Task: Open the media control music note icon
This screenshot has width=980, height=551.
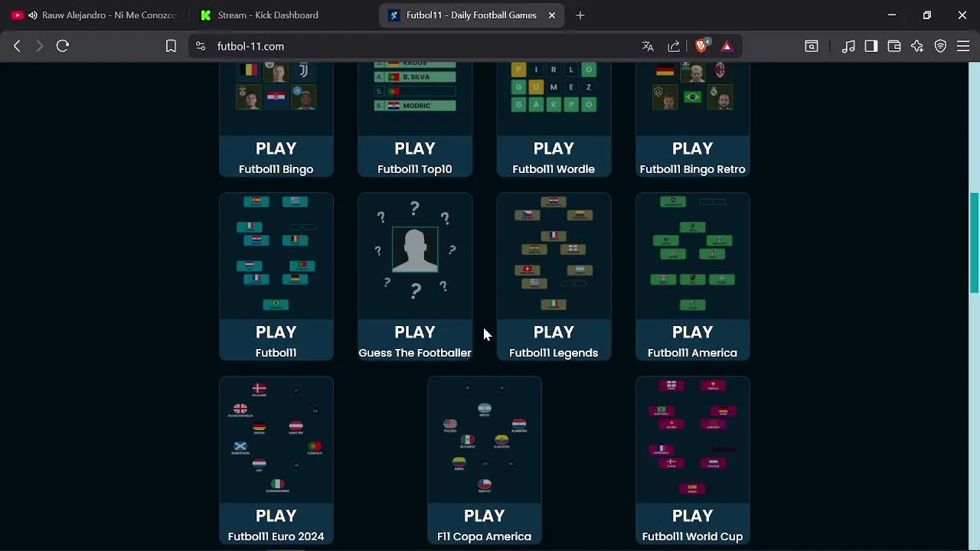Action: [848, 46]
